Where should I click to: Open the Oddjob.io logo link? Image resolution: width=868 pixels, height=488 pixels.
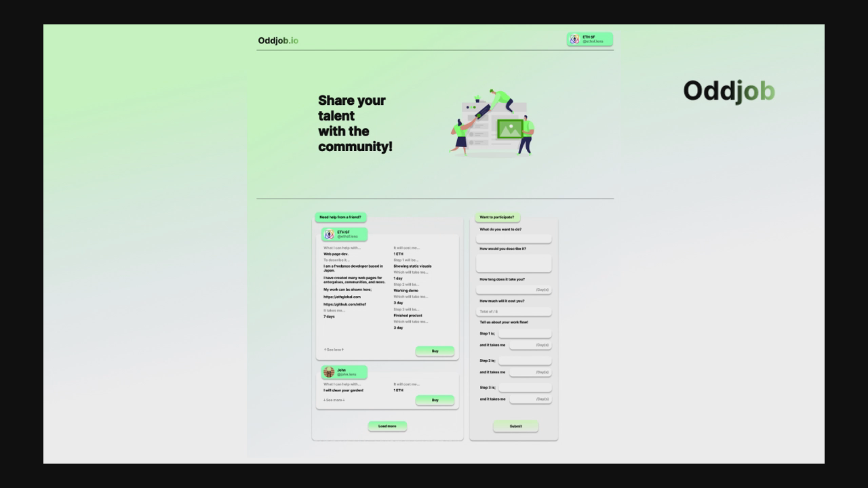278,41
